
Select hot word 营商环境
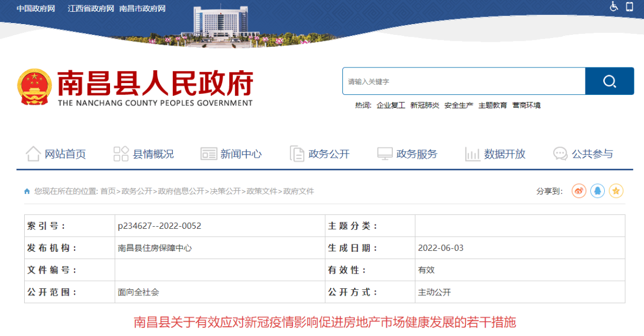tap(526, 106)
